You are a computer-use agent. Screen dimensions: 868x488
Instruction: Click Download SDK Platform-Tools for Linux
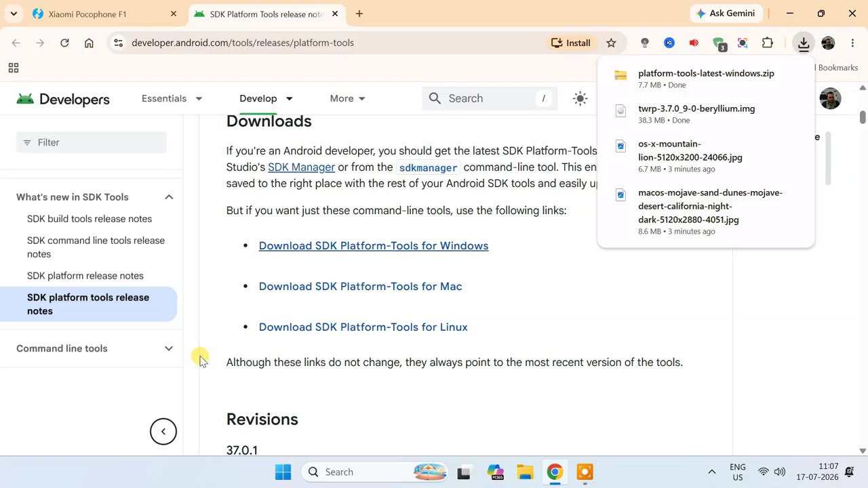click(x=363, y=327)
